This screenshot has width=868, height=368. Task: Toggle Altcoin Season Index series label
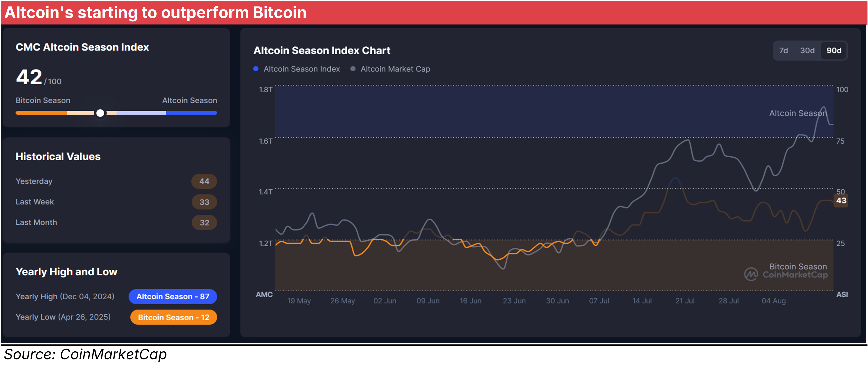[302, 69]
